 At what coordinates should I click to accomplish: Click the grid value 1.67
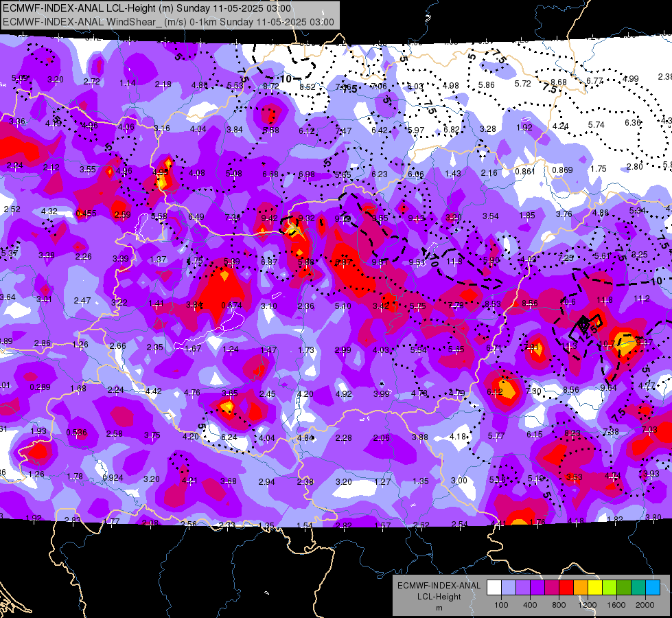(x=193, y=348)
